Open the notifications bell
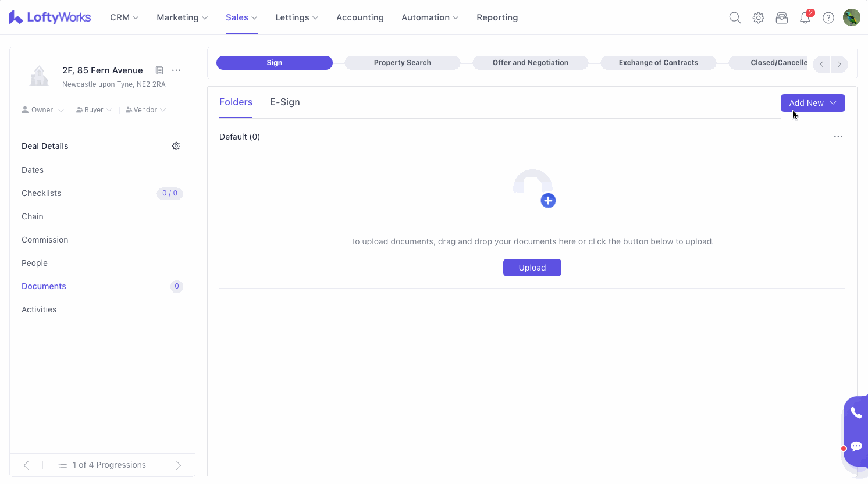 click(805, 18)
